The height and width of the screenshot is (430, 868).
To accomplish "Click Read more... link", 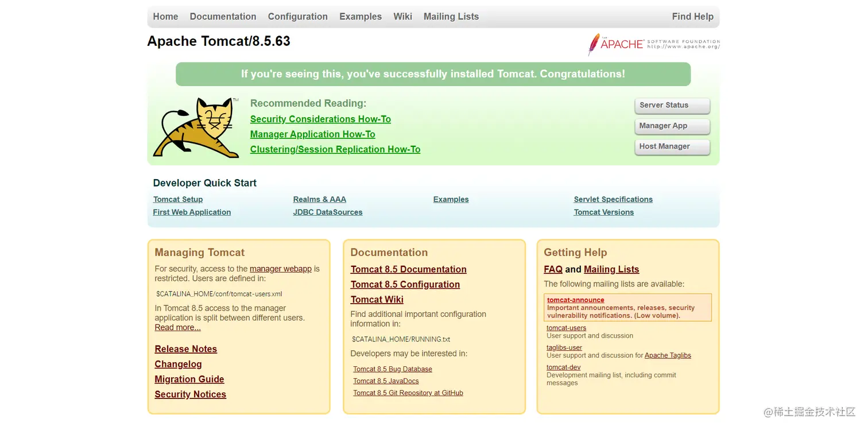I will [178, 327].
